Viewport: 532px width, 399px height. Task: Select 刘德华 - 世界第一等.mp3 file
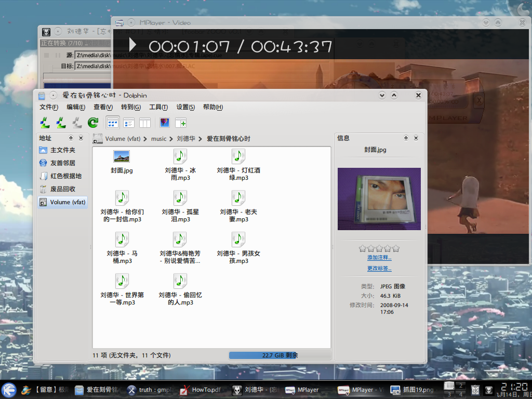[122, 290]
